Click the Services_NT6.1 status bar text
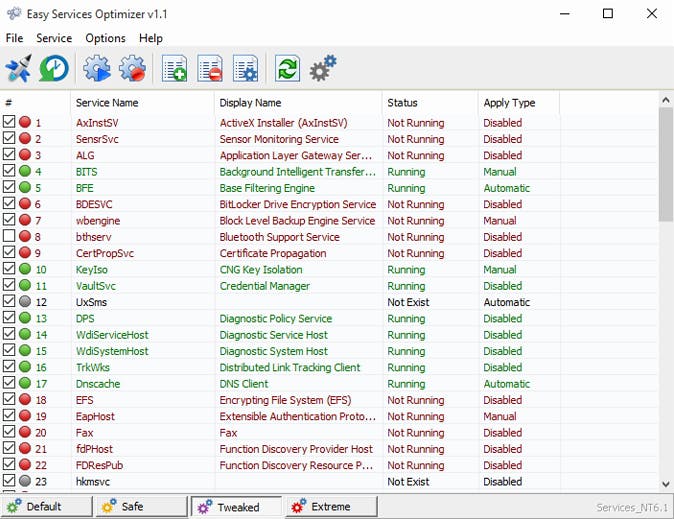The width and height of the screenshot is (674, 519). pyautogui.click(x=632, y=507)
